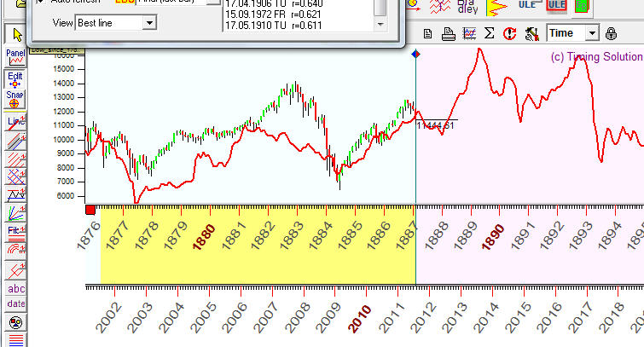This screenshot has height=347, width=644.
Task: Click the 1880 label on upper time axis
Action: coord(204,237)
